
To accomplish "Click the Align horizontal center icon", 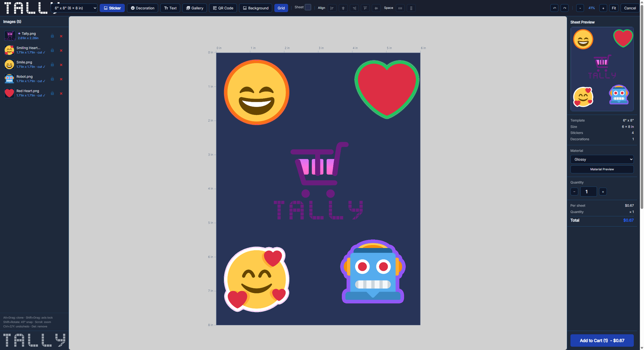I will tap(343, 8).
